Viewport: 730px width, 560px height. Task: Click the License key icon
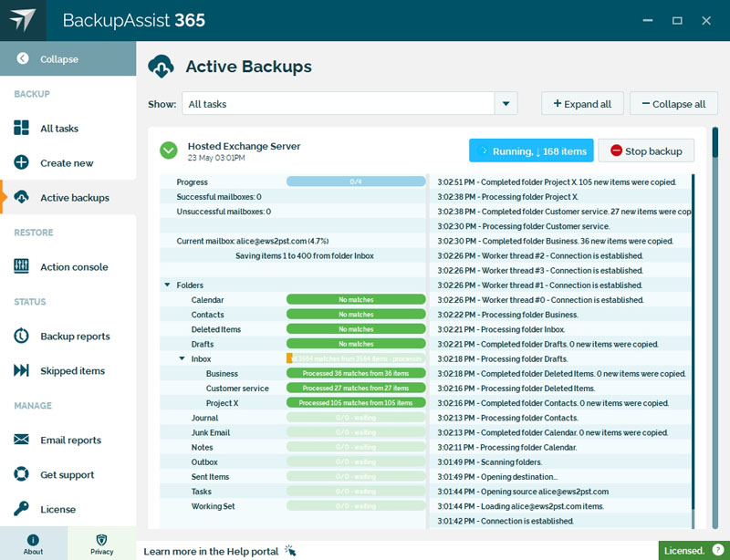21,508
